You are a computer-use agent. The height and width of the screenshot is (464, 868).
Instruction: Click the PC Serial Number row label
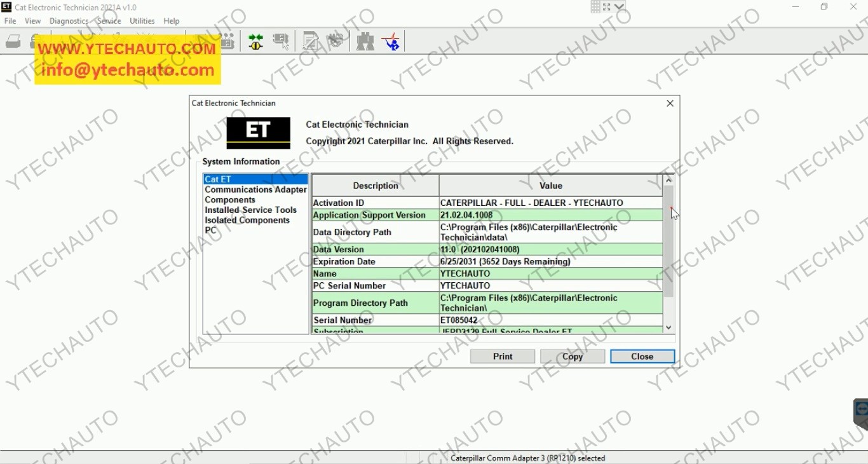tap(349, 285)
